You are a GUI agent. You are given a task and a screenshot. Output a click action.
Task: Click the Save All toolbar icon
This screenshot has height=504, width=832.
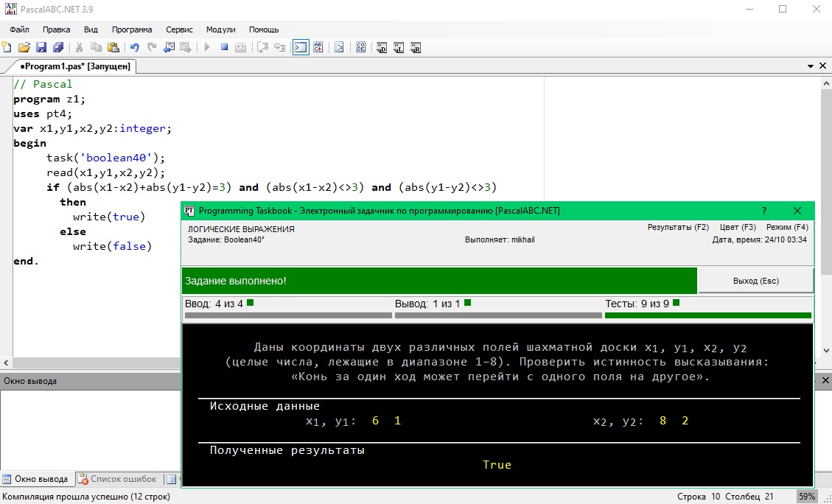coord(57,48)
